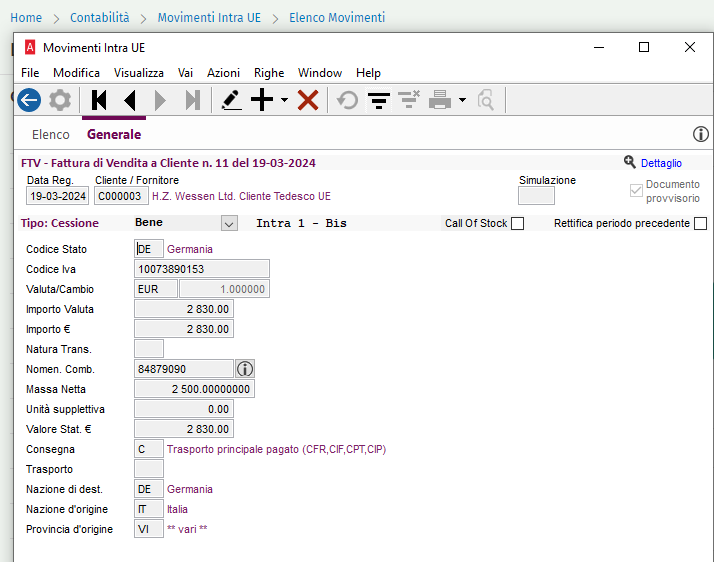
Task: Click the info icon at top right
Action: click(x=701, y=134)
